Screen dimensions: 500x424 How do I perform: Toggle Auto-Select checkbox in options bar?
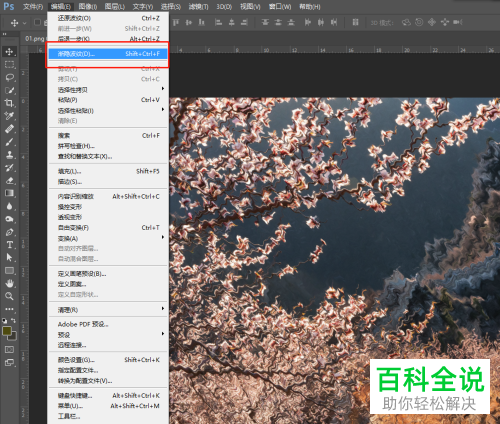coord(37,22)
